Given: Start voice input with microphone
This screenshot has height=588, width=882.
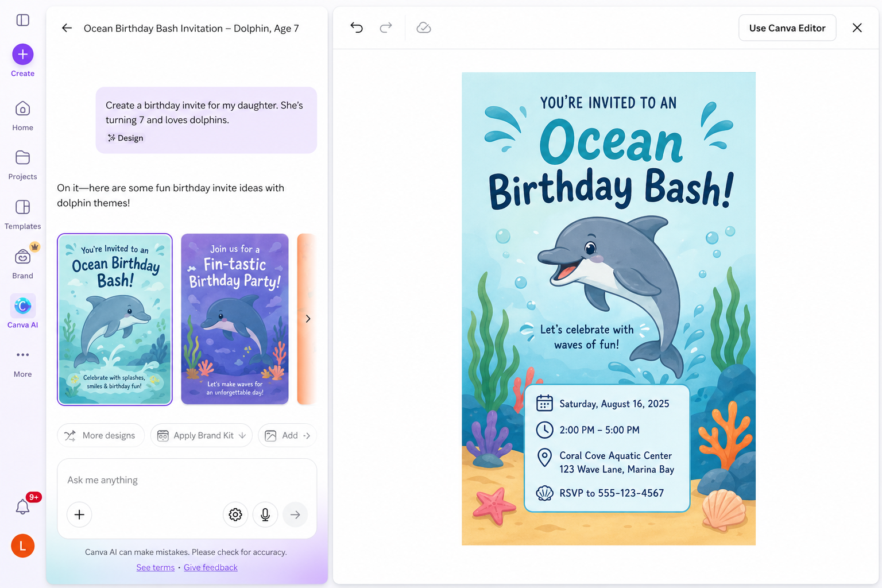Looking at the screenshot, I should pos(265,514).
